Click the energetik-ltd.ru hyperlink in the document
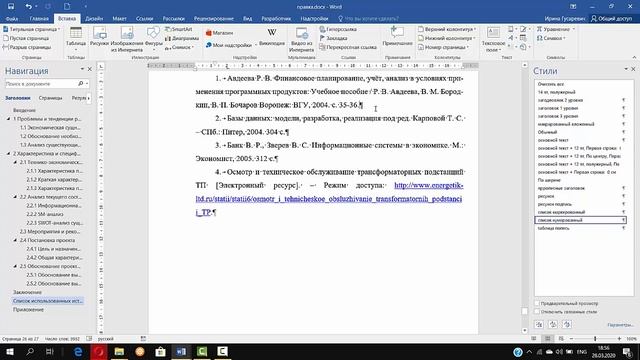Image resolution: width=640 pixels, height=360 pixels. (329, 199)
